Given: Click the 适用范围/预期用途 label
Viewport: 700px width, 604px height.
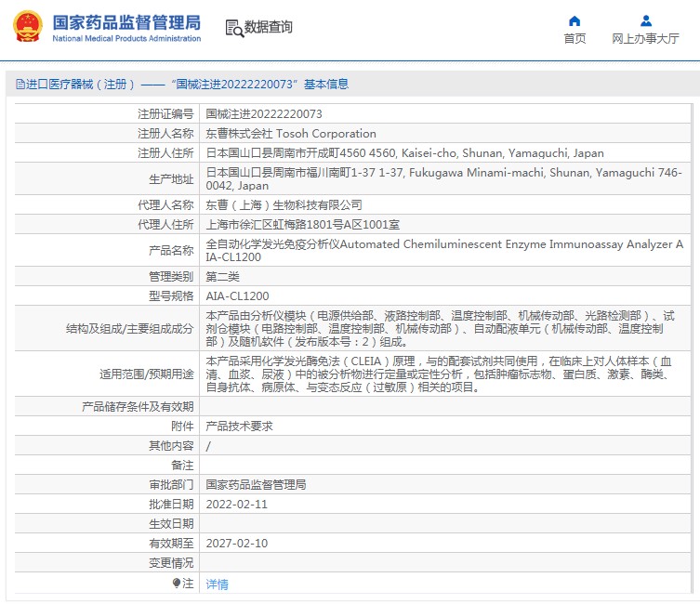Looking at the screenshot, I should (147, 374).
